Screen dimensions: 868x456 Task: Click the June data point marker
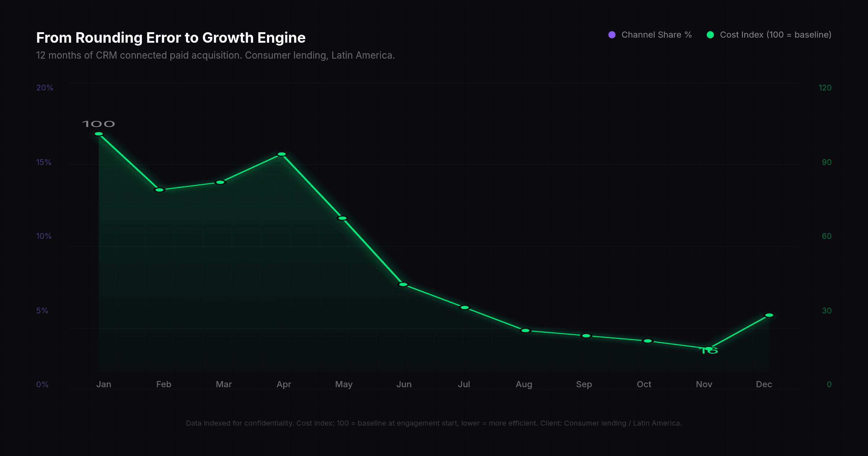(x=403, y=284)
